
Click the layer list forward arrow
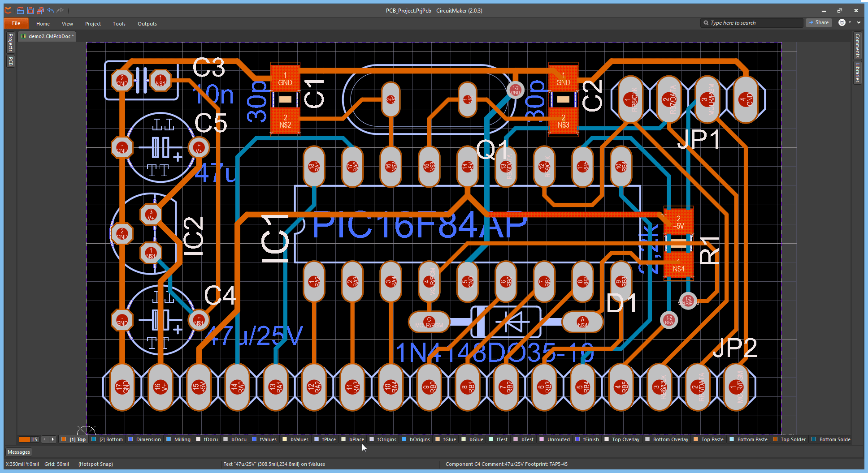(x=52, y=439)
